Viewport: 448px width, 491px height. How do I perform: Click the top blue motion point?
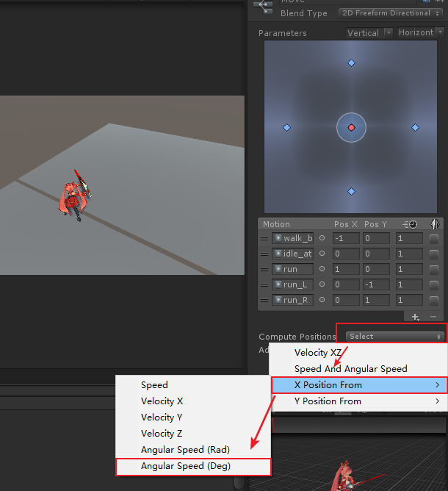click(351, 63)
